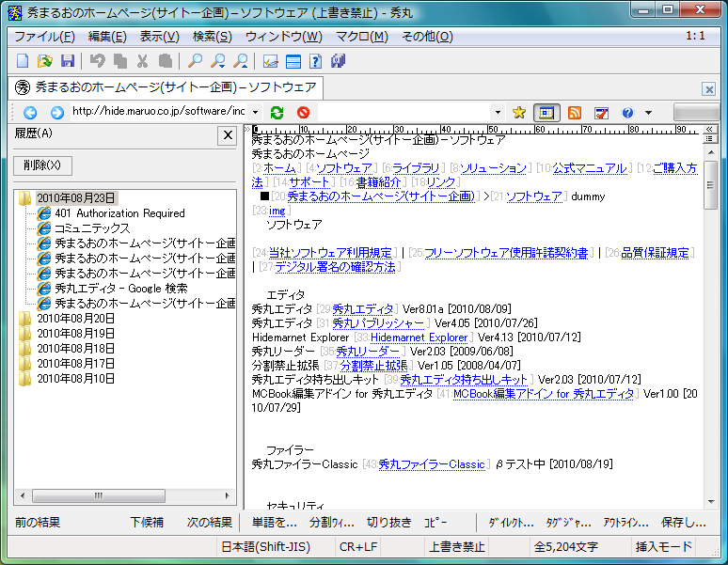Screen dimensions: 728x565
Task: Open the 秀丸エディタ - Google 検索 entry
Action: pyautogui.click(x=121, y=289)
